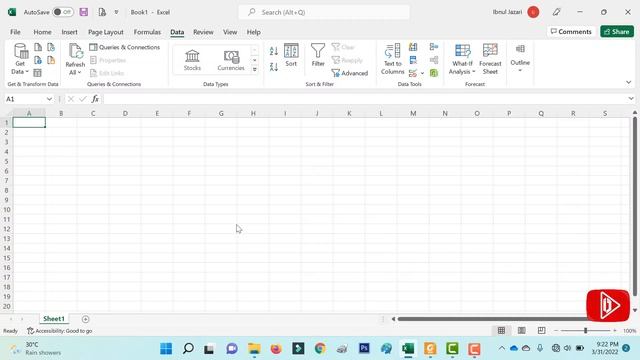Click in the Search box

click(x=324, y=12)
